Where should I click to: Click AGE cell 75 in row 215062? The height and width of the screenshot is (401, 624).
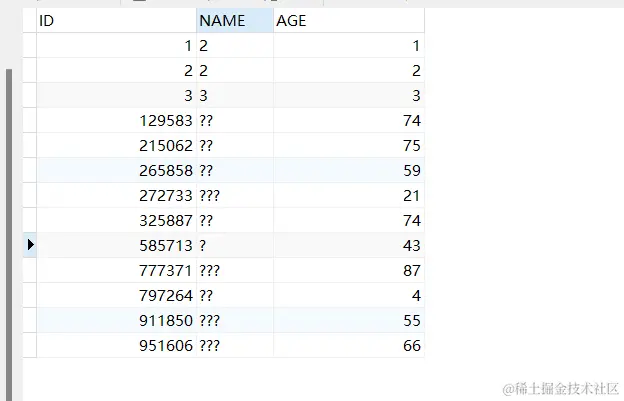click(x=349, y=146)
